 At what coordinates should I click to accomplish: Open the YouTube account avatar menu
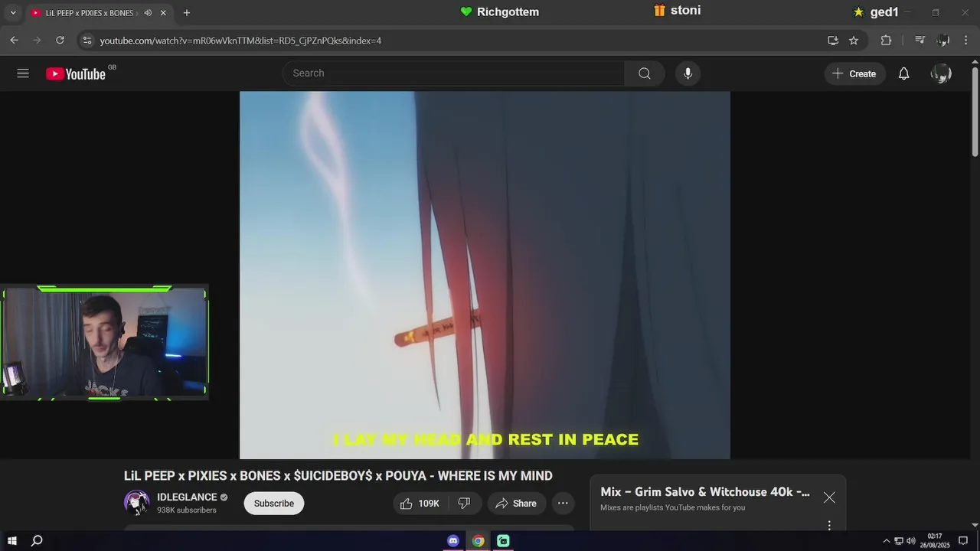click(x=941, y=73)
